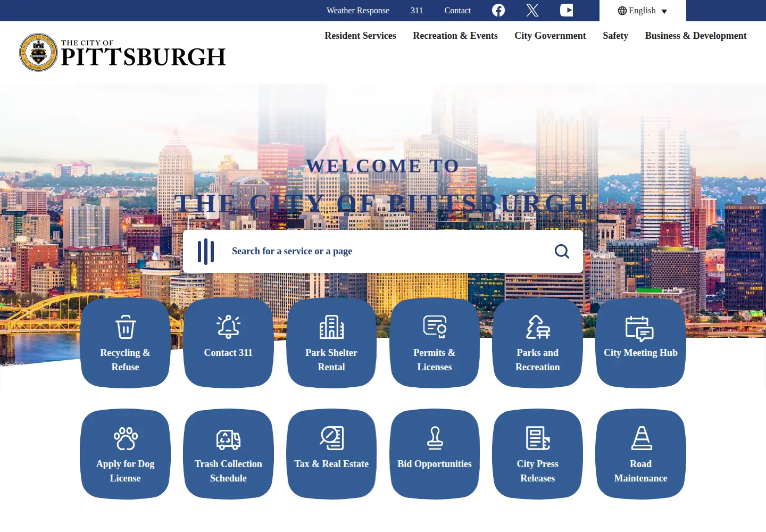Open the Safety menu
Image resolution: width=766 pixels, height=532 pixels.
click(x=615, y=36)
